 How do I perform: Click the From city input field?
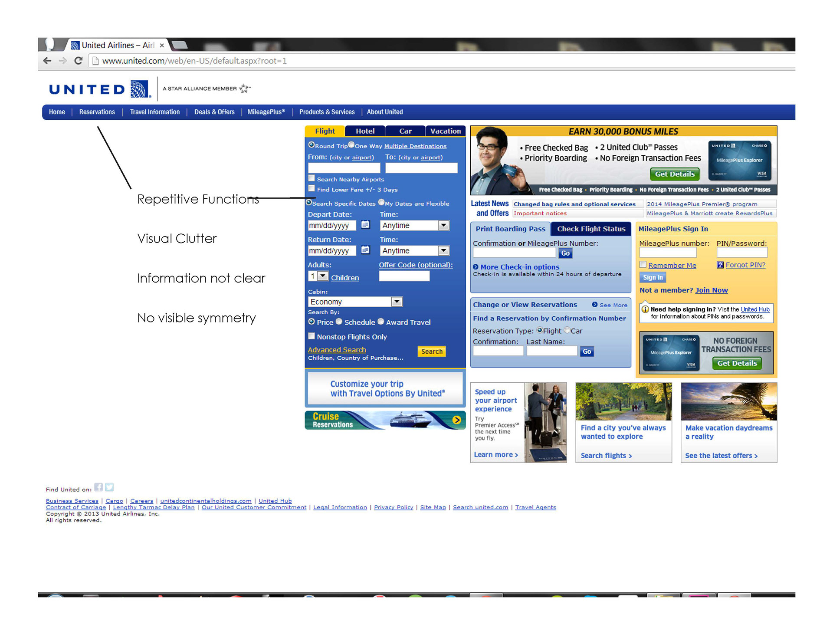(x=344, y=168)
